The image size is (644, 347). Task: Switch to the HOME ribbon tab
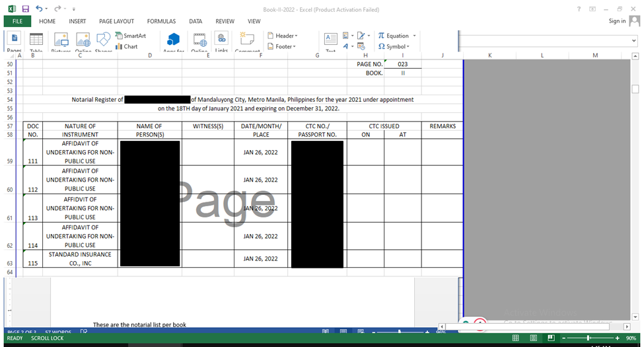coord(48,21)
